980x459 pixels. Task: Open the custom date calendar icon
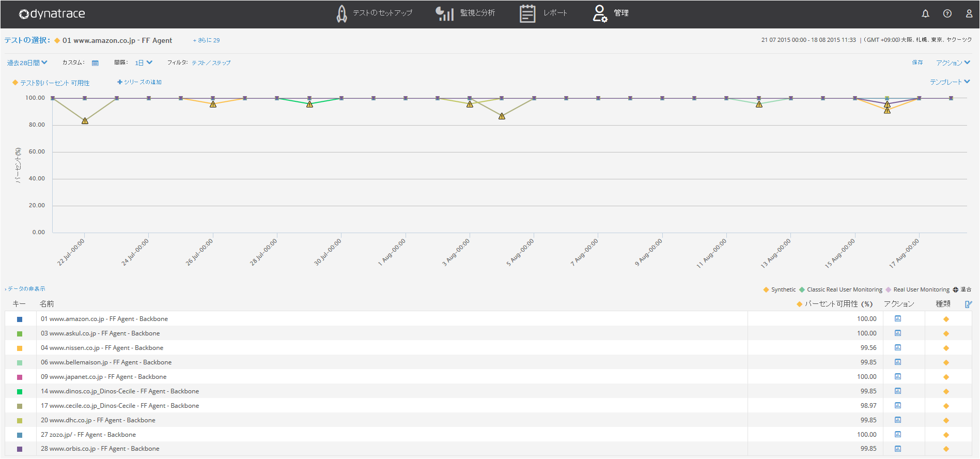(95, 63)
